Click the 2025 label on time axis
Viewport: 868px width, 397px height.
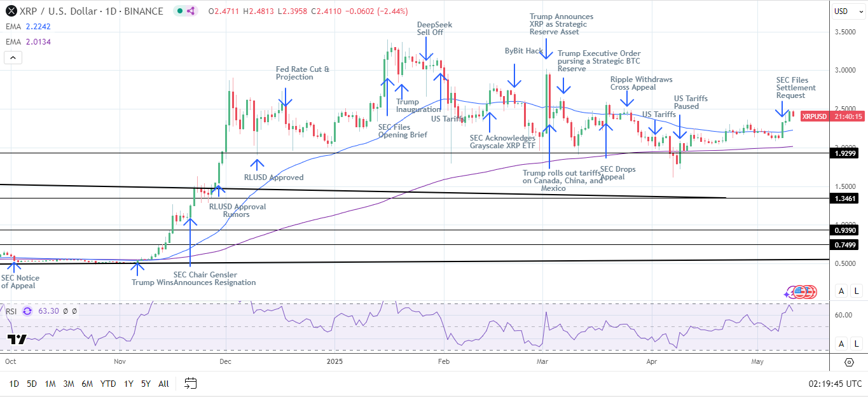click(334, 361)
